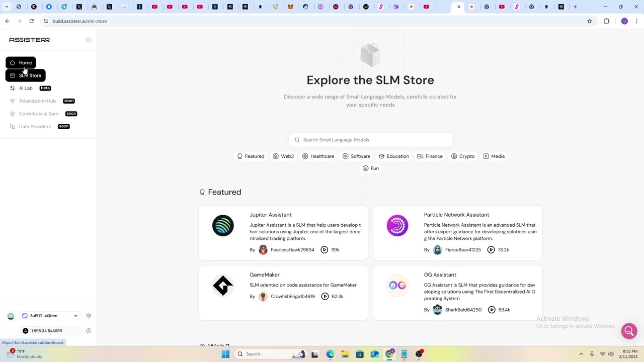Filter by Finance category
This screenshot has width=644, height=362.
(430, 156)
